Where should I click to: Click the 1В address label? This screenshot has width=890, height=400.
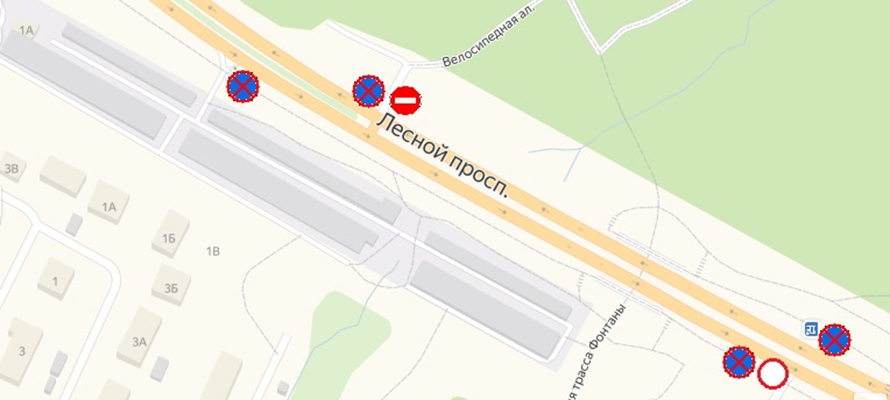coord(212,251)
